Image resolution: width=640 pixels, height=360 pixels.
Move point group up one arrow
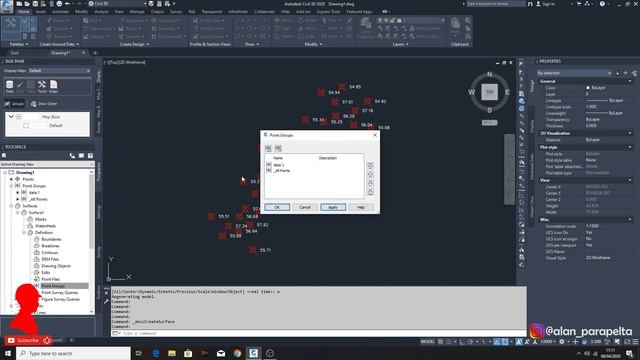(x=370, y=174)
